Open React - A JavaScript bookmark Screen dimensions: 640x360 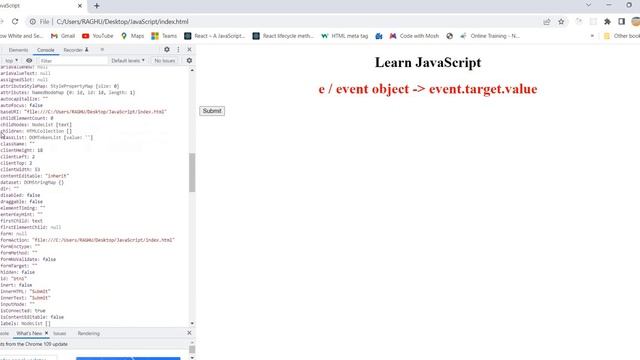point(214,36)
